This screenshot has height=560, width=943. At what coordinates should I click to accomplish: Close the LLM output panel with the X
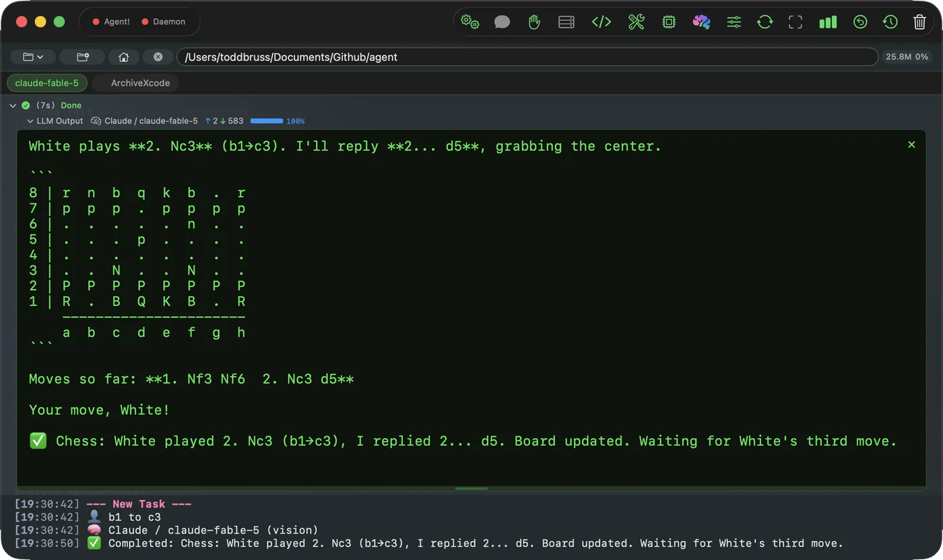click(911, 145)
